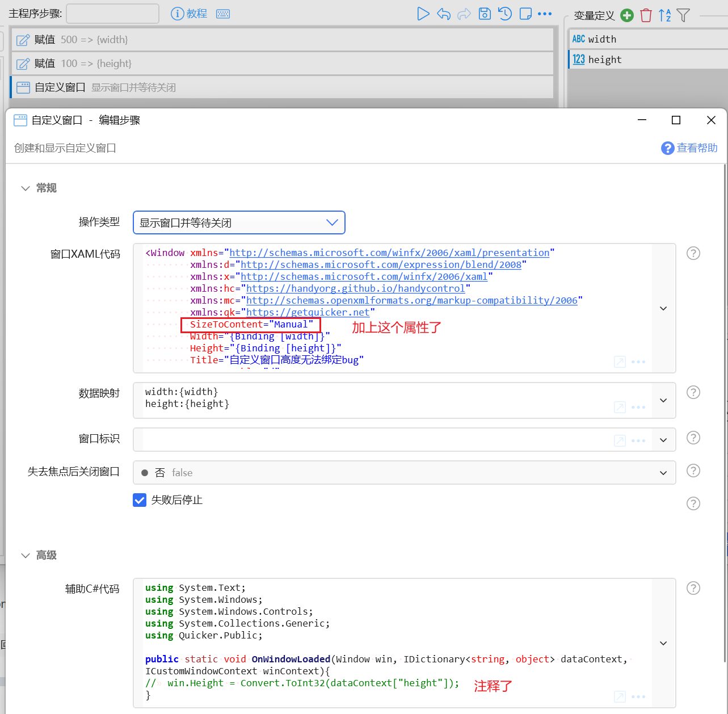
Task: Maximize the 自定义窗口 edit dialog
Action: 676,120
